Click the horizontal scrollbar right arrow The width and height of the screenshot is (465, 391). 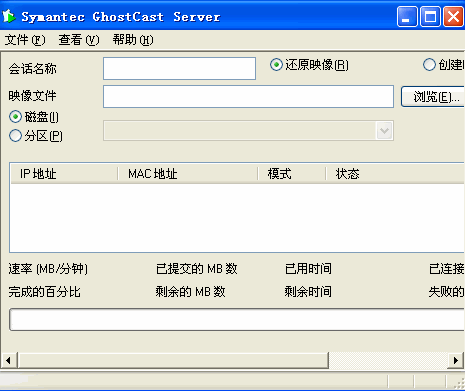coord(455,360)
